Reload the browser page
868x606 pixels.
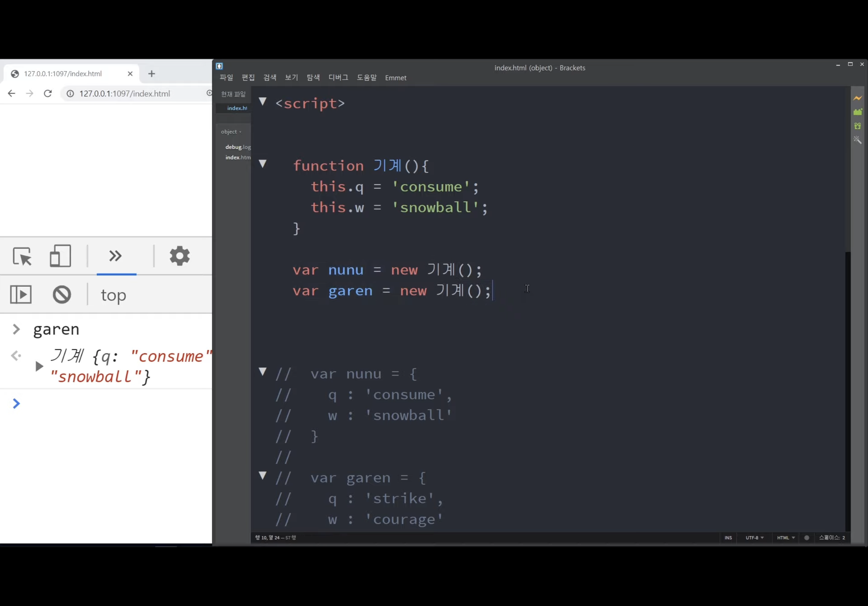pos(48,94)
